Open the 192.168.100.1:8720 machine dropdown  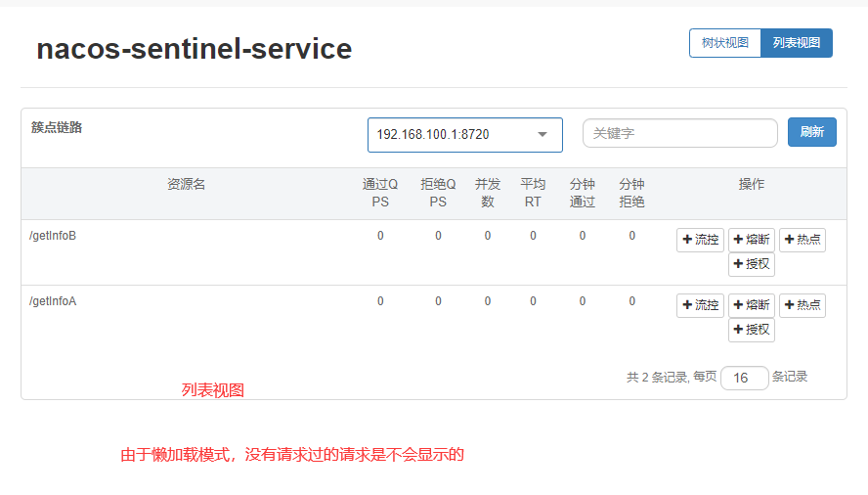(465, 135)
